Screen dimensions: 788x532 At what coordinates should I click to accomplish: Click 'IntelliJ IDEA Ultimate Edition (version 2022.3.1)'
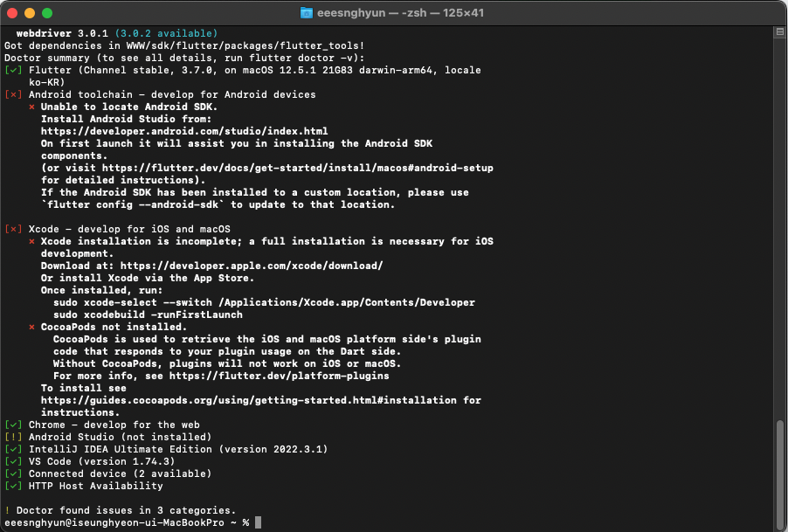pyautogui.click(x=178, y=449)
